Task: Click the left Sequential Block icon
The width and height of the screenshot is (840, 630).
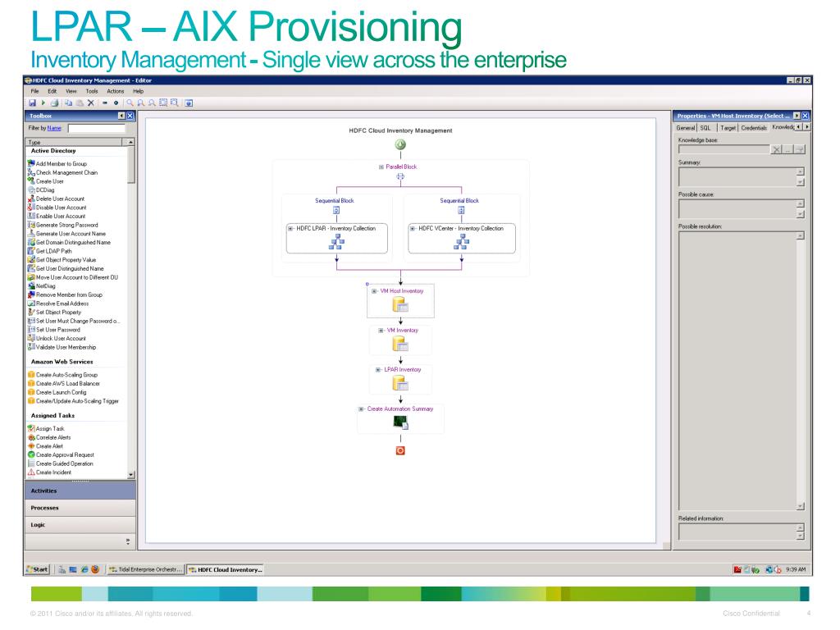Action: pyautogui.click(x=336, y=210)
